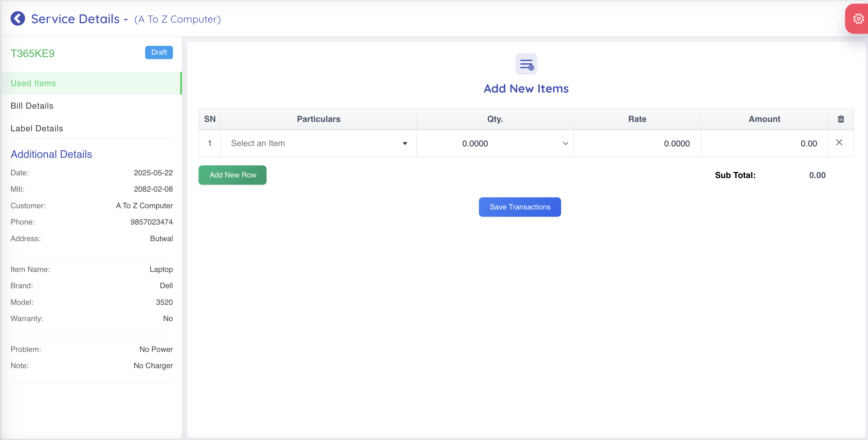The image size is (868, 440).
Task: Remove row 1 with the X icon
Action: click(839, 143)
